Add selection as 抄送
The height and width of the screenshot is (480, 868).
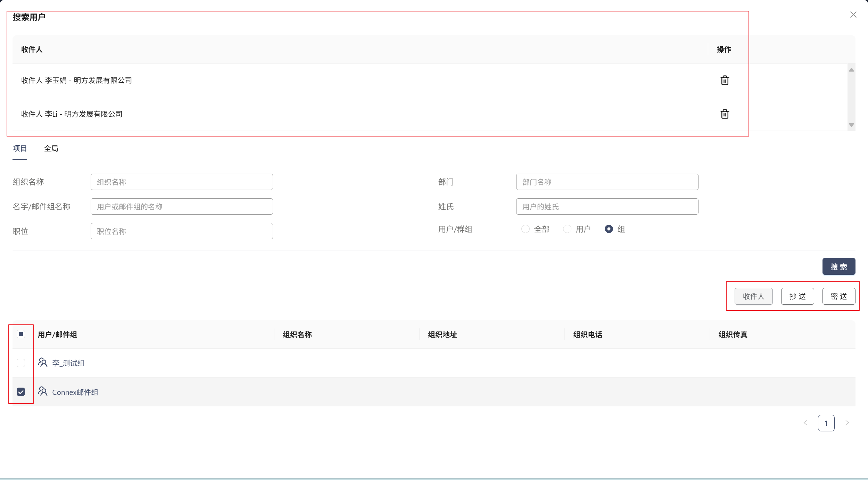click(797, 296)
